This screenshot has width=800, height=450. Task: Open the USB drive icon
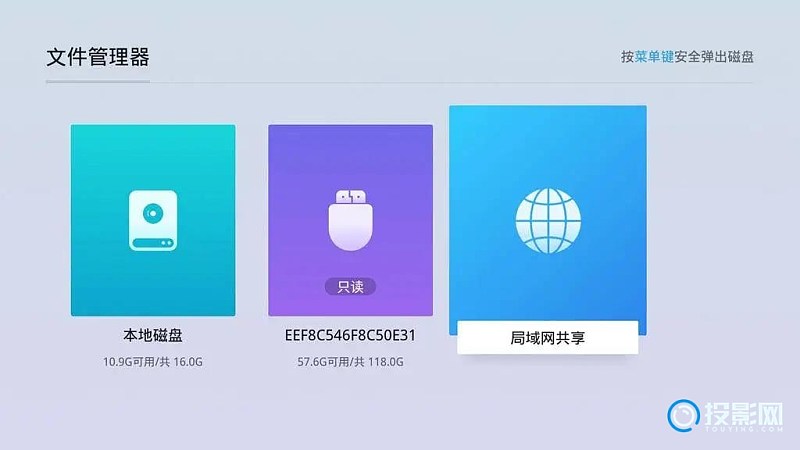351,220
